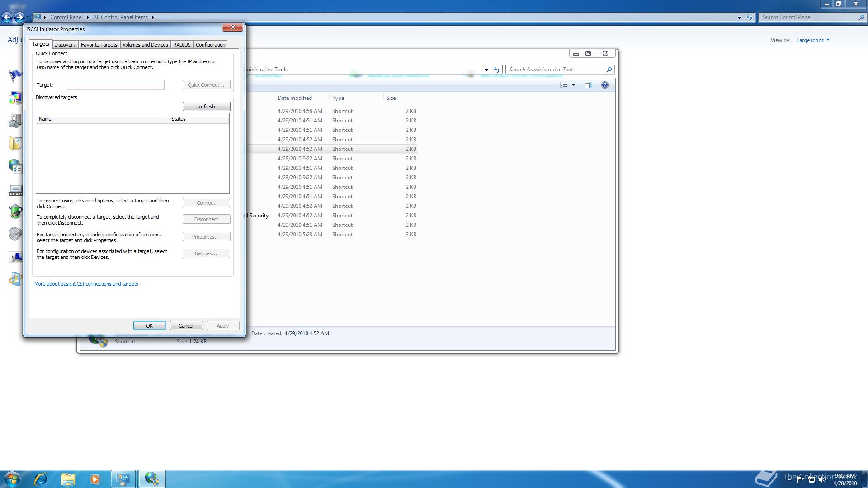Open the Volumes and Devices tab
Viewport: 868px width, 488px height.
[x=145, y=45]
